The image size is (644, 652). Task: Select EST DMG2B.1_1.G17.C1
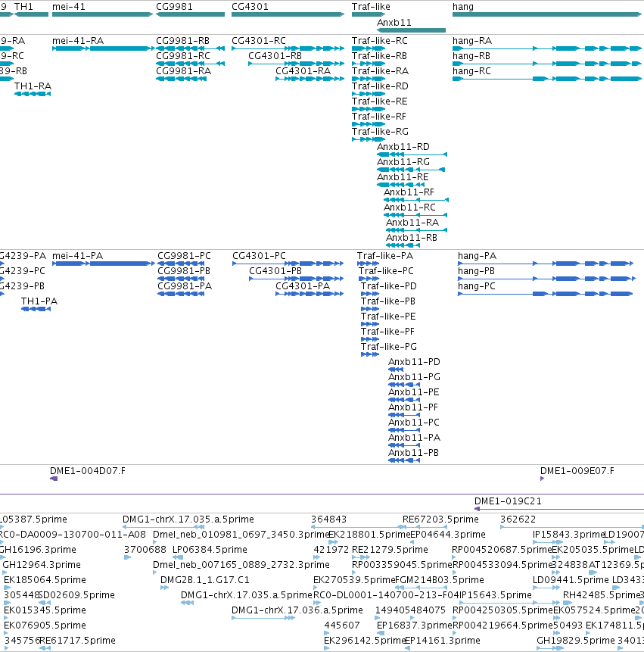pos(164,588)
